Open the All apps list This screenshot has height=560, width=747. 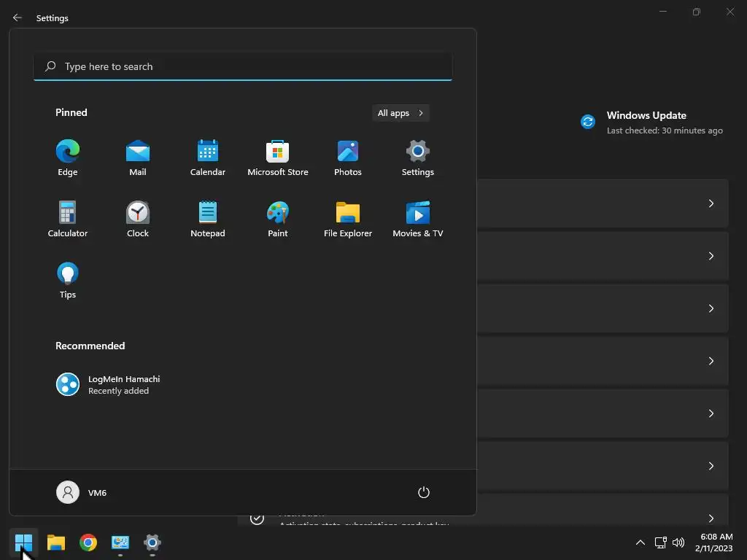pos(400,113)
